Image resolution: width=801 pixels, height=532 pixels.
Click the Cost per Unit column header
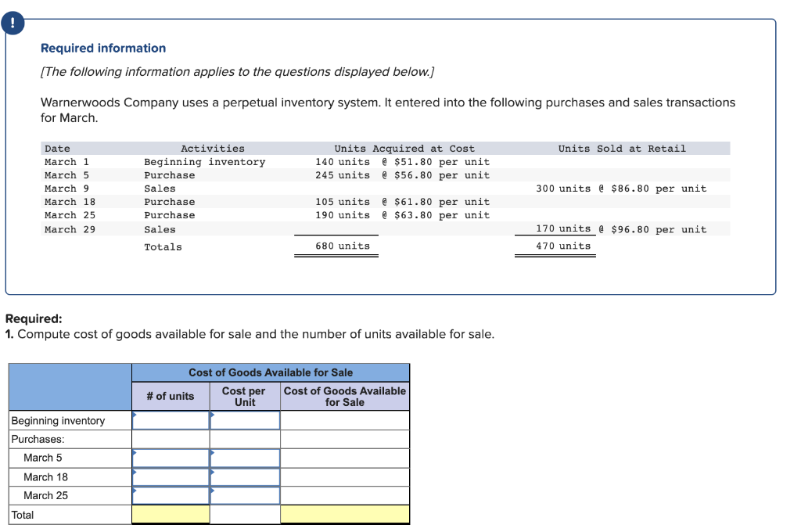pyautogui.click(x=244, y=395)
